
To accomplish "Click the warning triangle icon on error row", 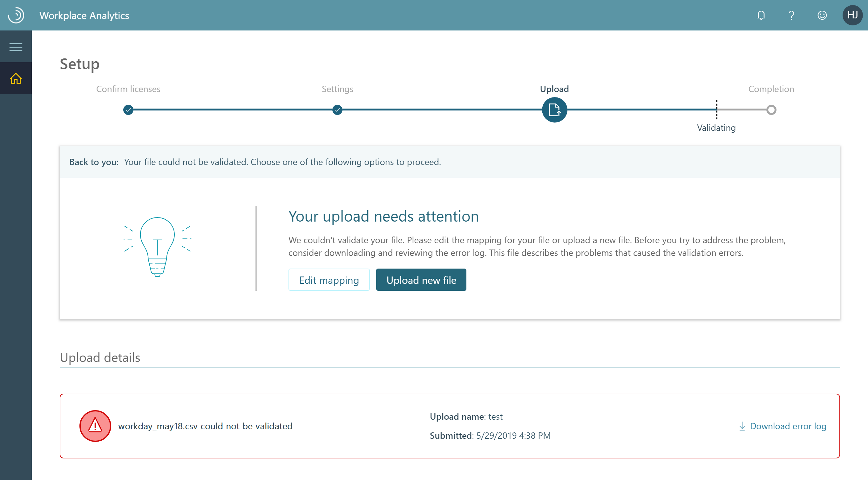I will click(94, 426).
